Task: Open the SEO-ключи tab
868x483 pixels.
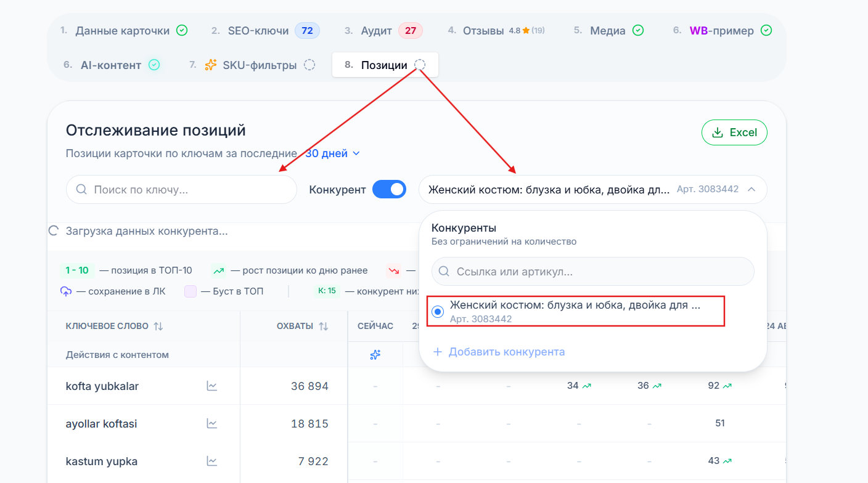Action: tap(265, 30)
